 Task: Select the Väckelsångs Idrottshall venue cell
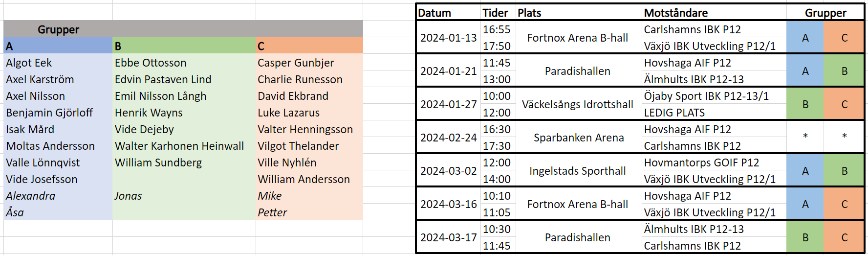click(577, 104)
